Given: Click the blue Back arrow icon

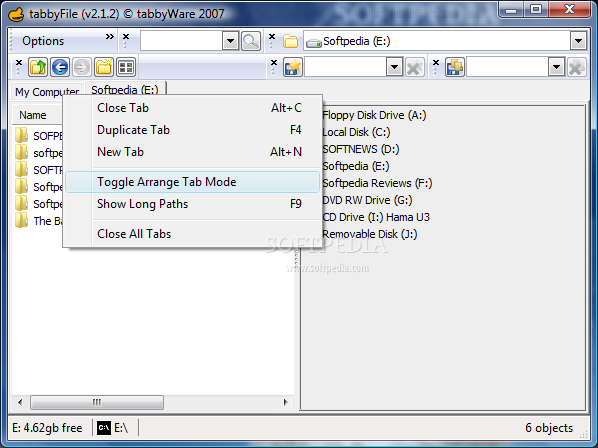Looking at the screenshot, I should pyautogui.click(x=60, y=67).
